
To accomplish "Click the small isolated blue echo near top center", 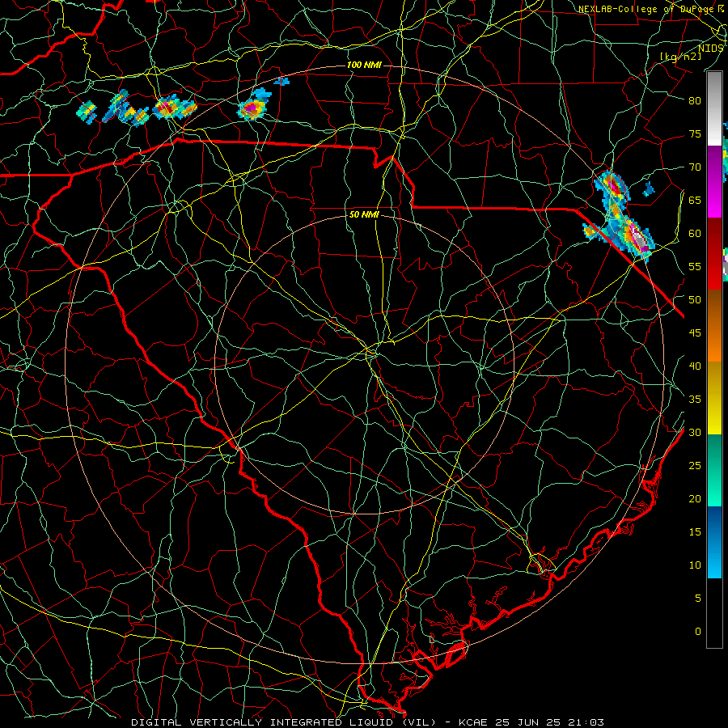I will (281, 82).
